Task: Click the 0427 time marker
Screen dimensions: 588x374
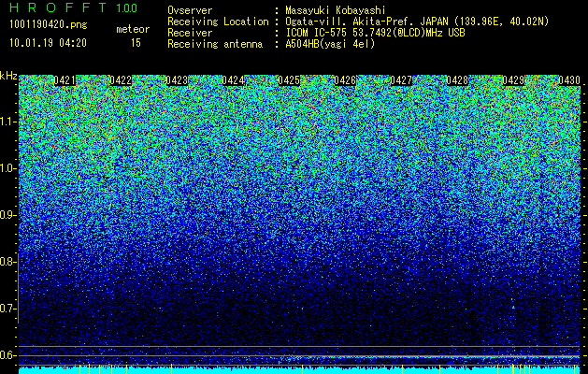Action: [401, 80]
